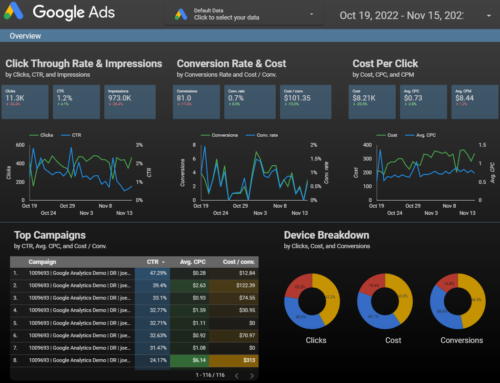Image resolution: width=500 pixels, height=383 pixels.
Task: Click the 24.17% CTR cell
Action: coord(152,360)
